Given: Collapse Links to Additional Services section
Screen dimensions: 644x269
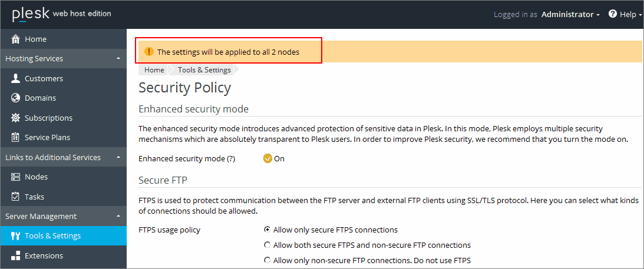Looking at the screenshot, I should pyautogui.click(x=118, y=157).
